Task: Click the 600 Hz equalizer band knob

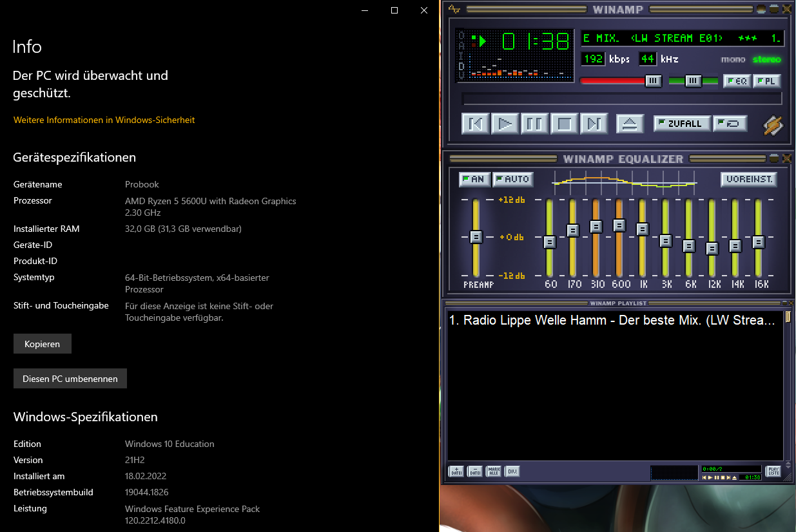Action: coord(619,225)
